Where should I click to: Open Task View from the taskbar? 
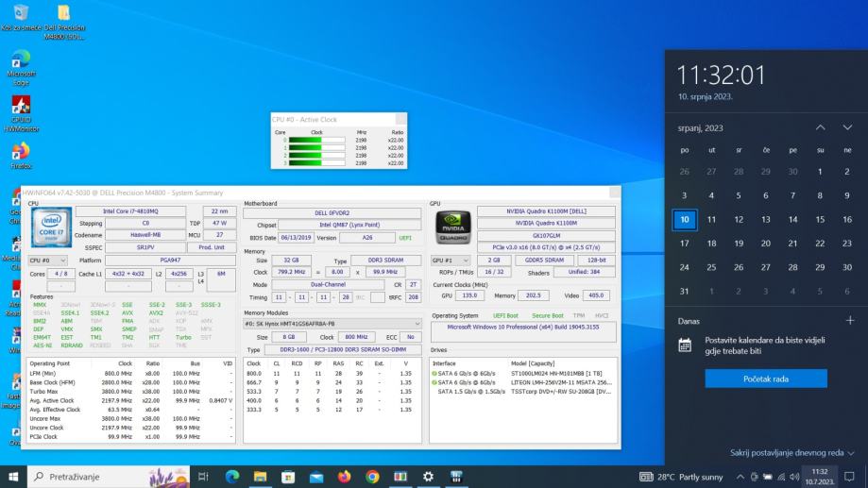pyautogui.click(x=203, y=477)
